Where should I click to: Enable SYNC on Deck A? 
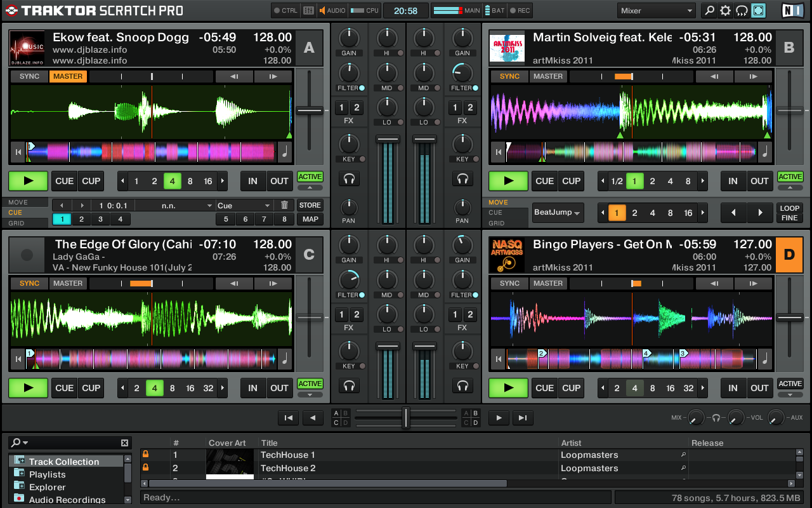pyautogui.click(x=28, y=76)
